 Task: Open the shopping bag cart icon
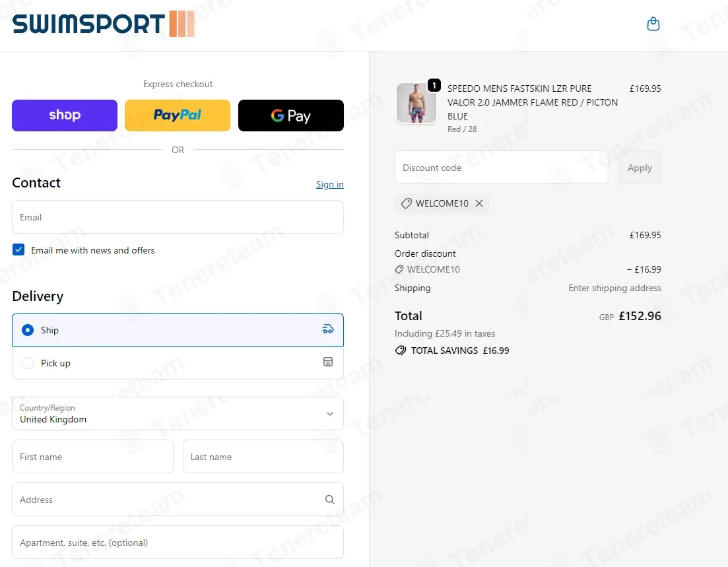(x=653, y=24)
